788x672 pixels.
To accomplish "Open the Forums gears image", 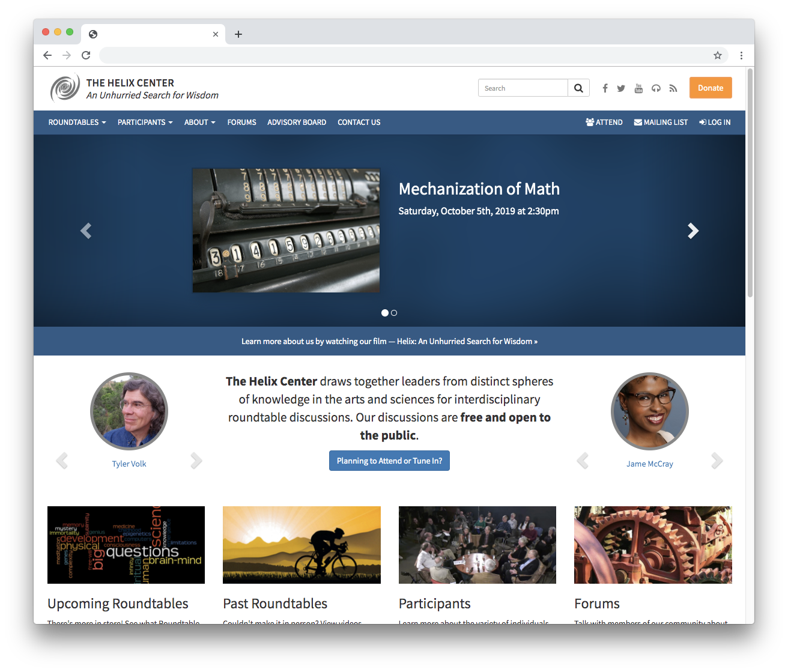I will 653,545.
